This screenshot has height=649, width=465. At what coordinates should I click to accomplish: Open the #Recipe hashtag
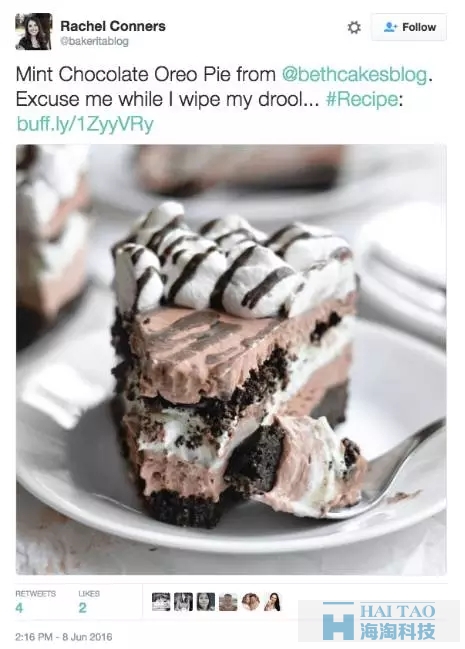pyautogui.click(x=362, y=99)
